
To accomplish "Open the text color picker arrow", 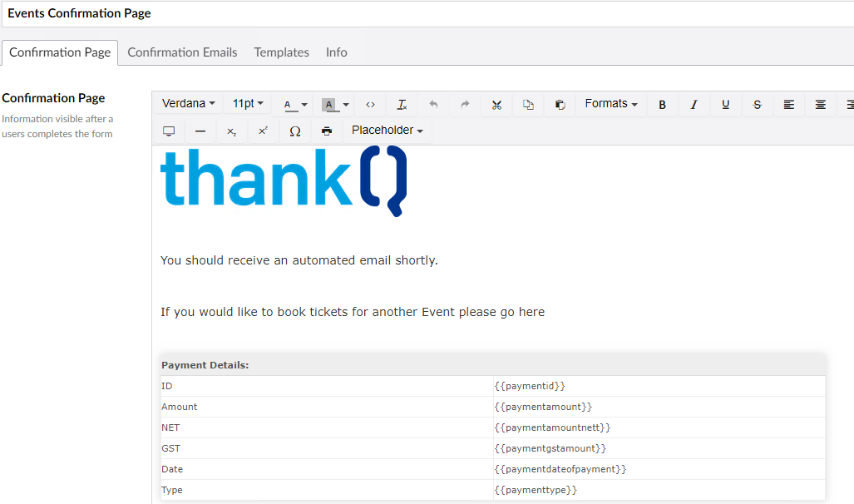I will click(x=304, y=105).
